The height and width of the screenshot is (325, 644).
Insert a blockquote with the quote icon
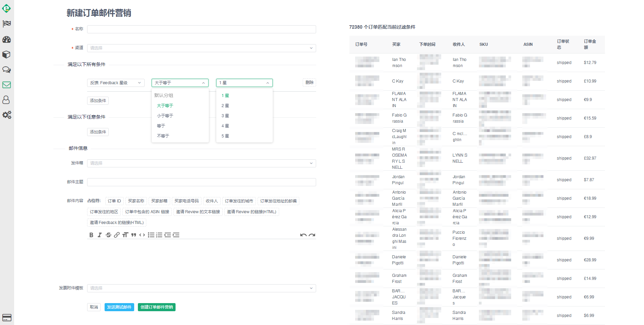click(x=134, y=235)
